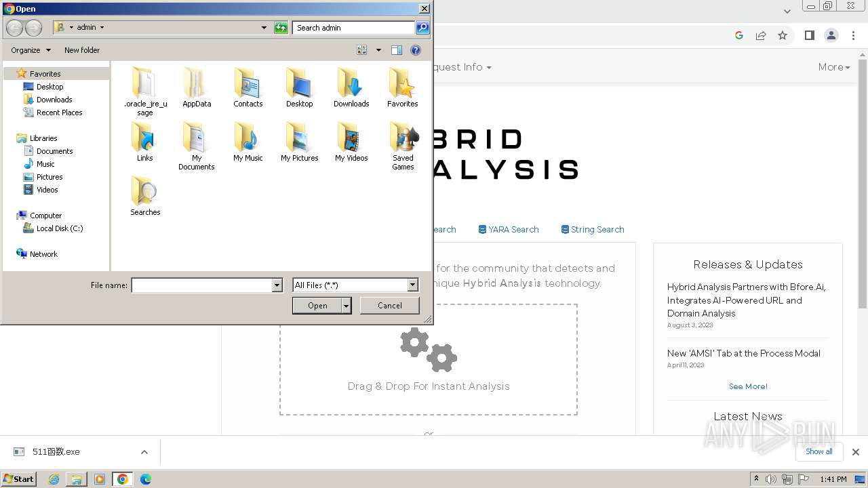Select the Downloads folder in file list

pyautogui.click(x=351, y=88)
